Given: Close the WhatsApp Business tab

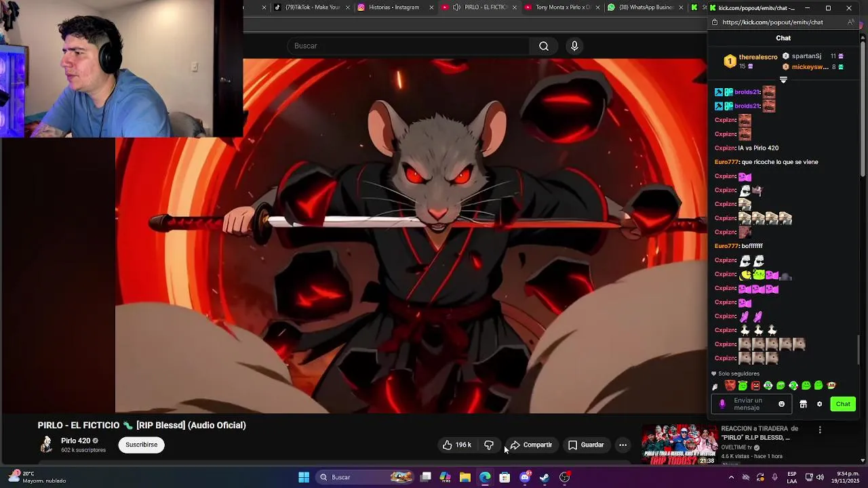Looking at the screenshot, I should click(x=680, y=7).
